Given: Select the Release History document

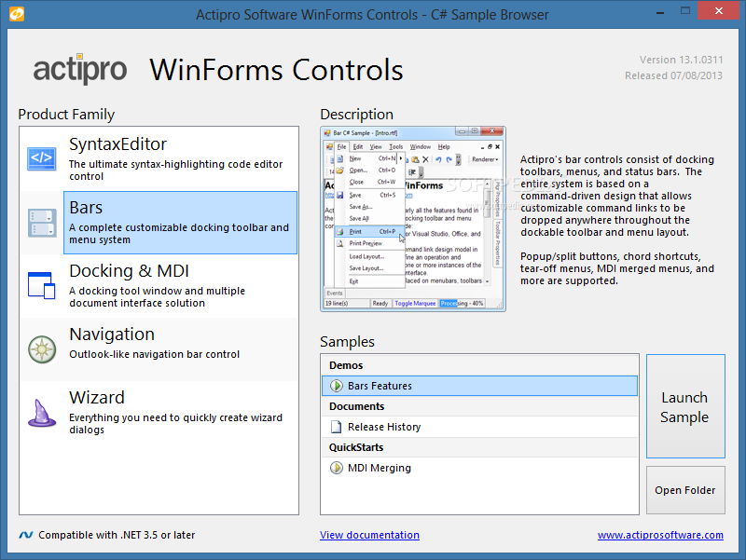Looking at the screenshot, I should point(479,427).
